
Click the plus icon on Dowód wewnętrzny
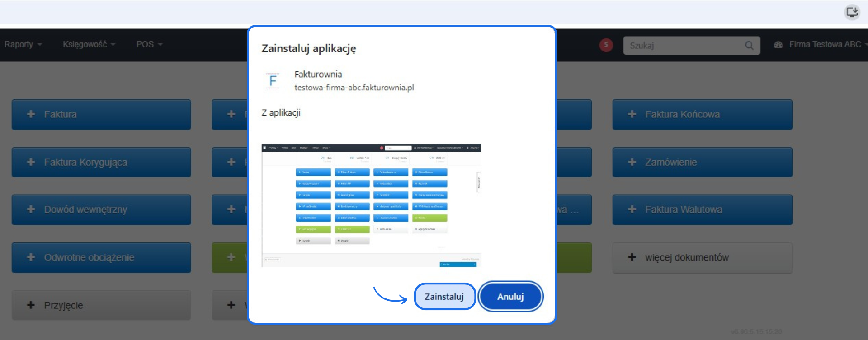[31, 209]
